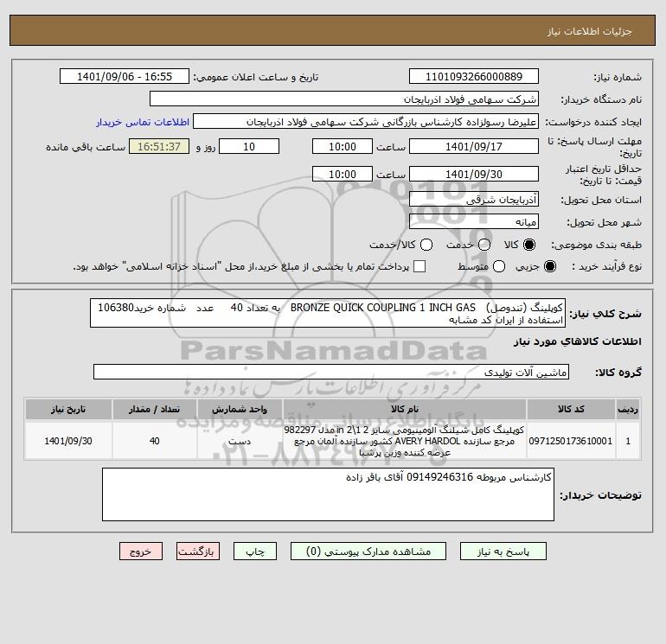Click the توضیحات خریدار text area
The height and width of the screenshot is (644, 666).
[x=328, y=494]
